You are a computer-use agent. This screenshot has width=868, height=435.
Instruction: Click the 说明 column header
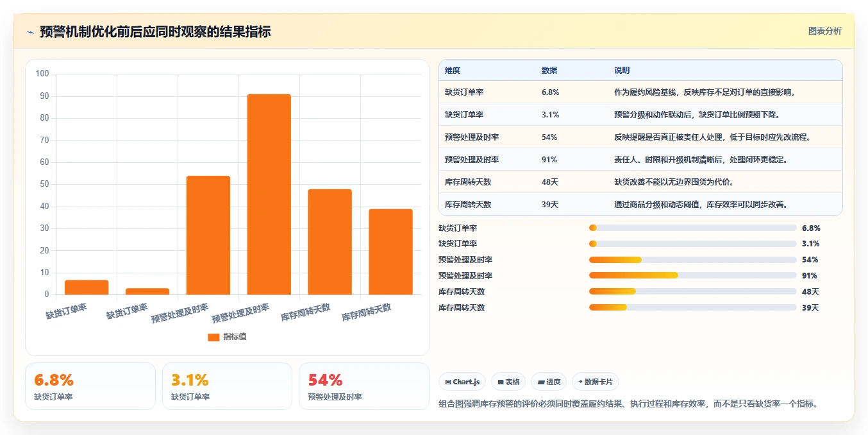pos(622,70)
